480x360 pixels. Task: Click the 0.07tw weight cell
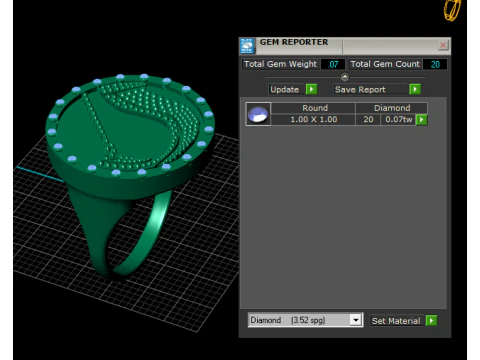(x=399, y=119)
